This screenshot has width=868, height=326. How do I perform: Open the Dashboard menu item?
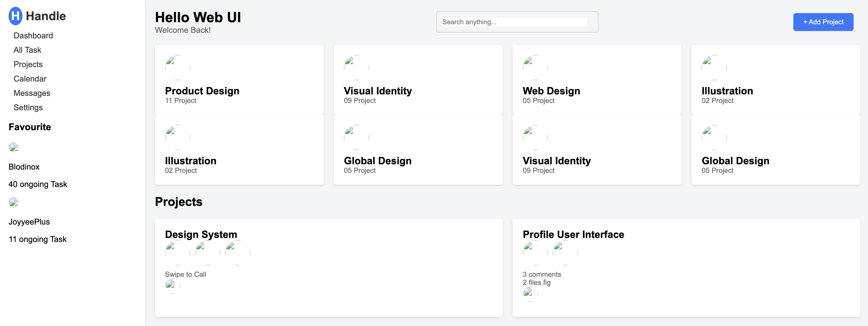33,36
